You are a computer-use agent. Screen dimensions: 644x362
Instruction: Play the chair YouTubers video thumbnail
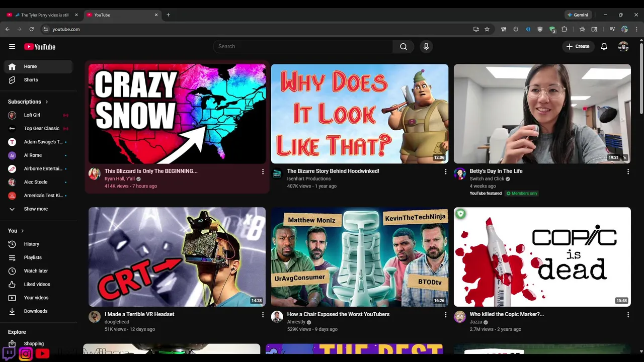pos(360,257)
